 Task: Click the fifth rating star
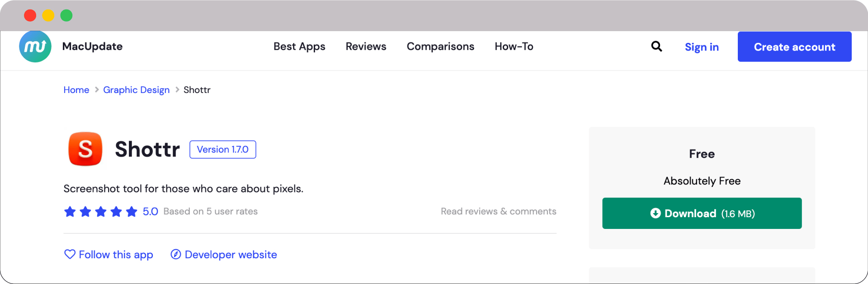click(x=132, y=211)
